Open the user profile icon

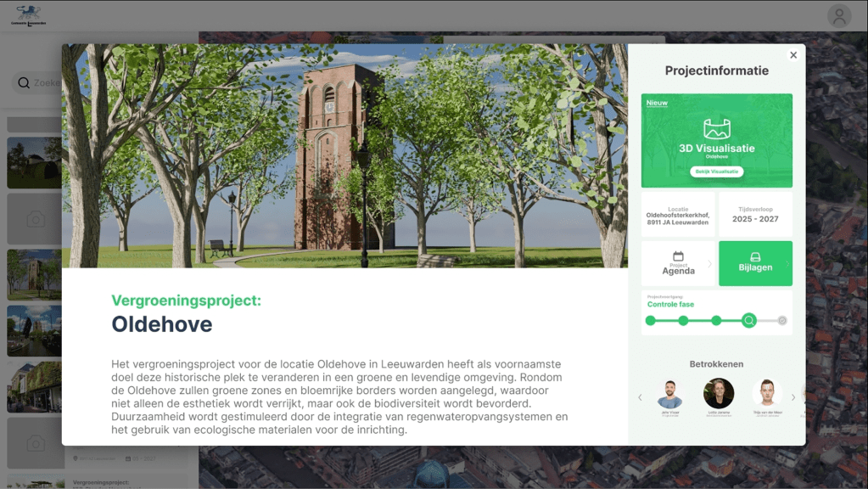tap(839, 15)
